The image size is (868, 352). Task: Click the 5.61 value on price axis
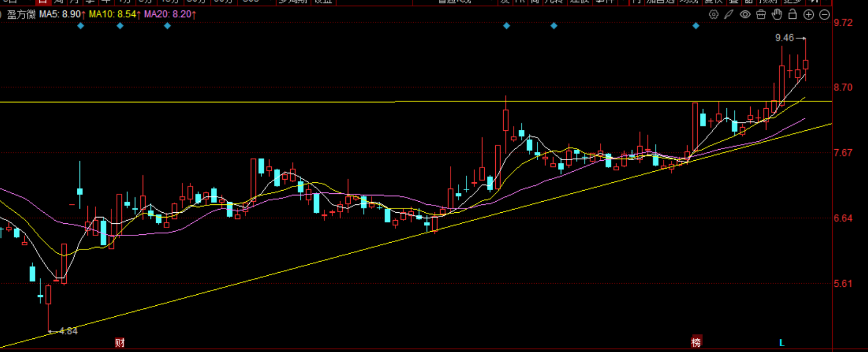(x=843, y=284)
